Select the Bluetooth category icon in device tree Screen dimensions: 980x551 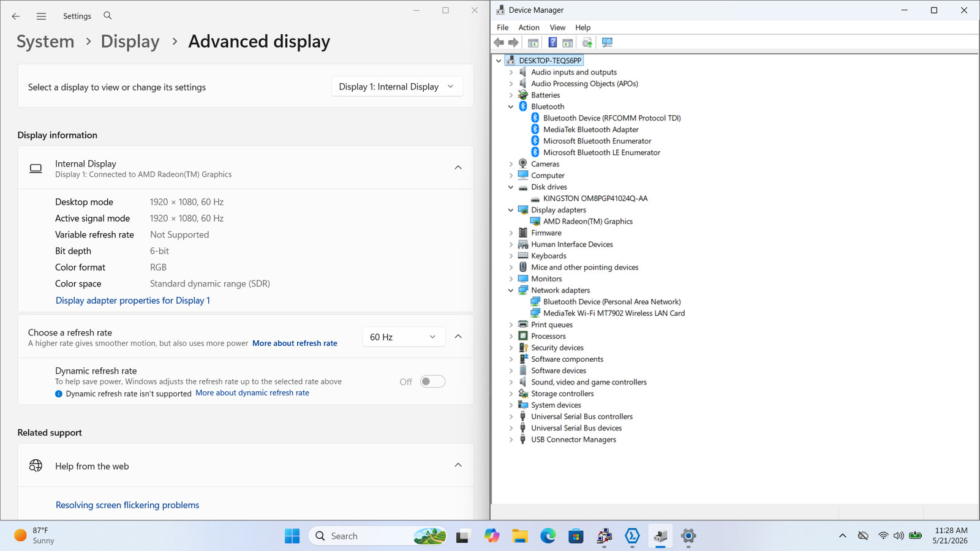pos(523,107)
